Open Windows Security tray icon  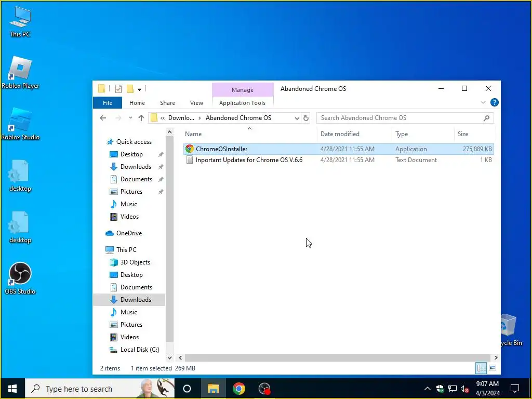click(440, 389)
